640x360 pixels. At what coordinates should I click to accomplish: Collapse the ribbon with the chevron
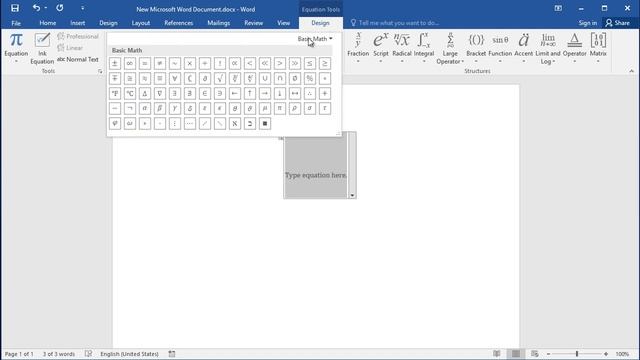tap(631, 71)
